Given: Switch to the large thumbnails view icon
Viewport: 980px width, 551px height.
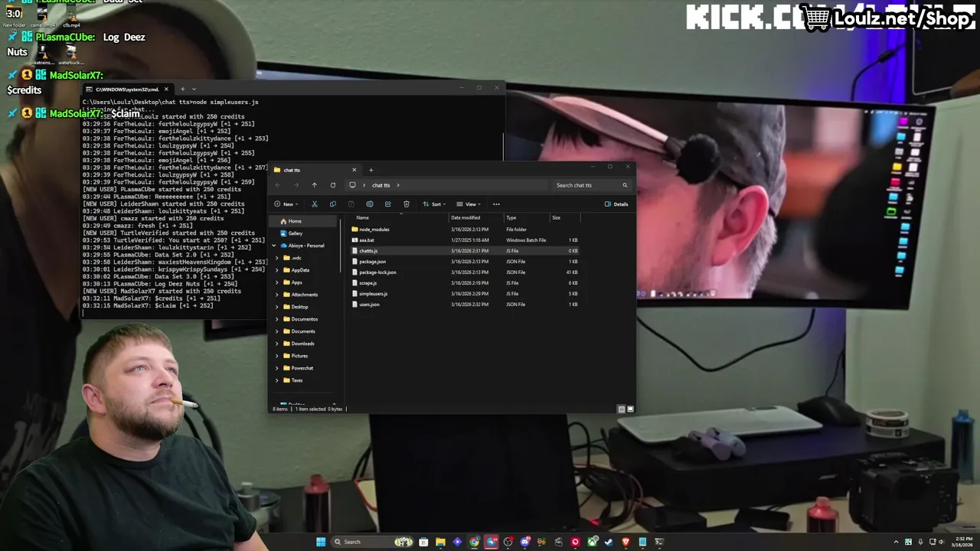Looking at the screenshot, I should 630,409.
